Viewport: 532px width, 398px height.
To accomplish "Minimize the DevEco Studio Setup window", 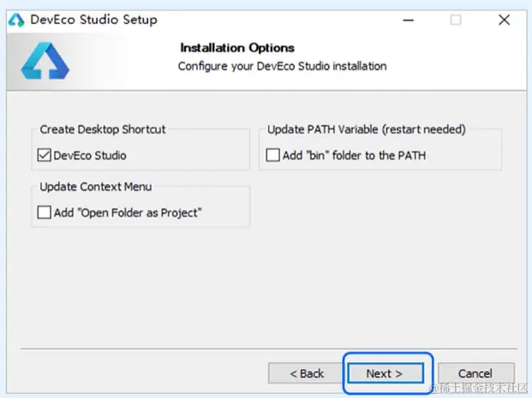I will 403,20.
